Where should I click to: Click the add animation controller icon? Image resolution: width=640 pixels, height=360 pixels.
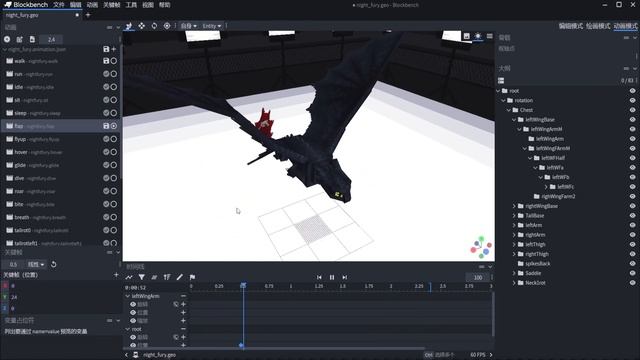point(20,39)
